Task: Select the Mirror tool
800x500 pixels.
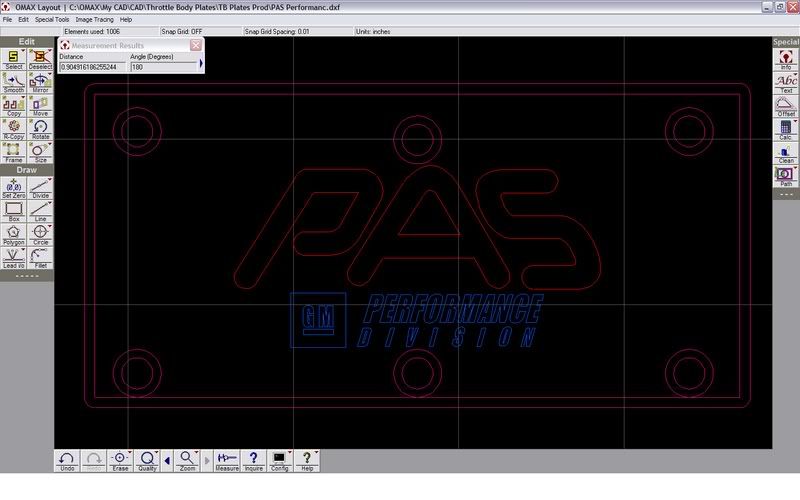Action: [x=40, y=82]
